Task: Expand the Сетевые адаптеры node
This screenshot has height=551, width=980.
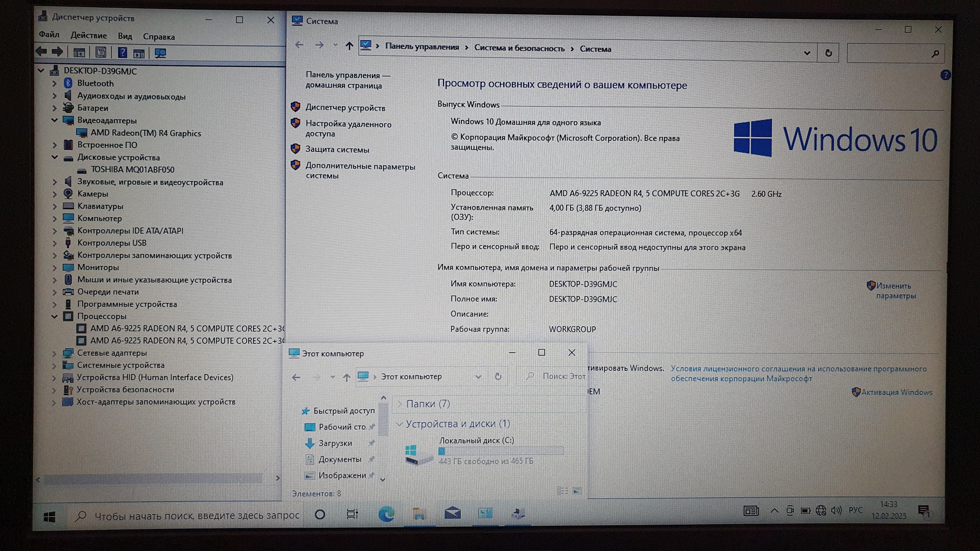Action: point(54,353)
